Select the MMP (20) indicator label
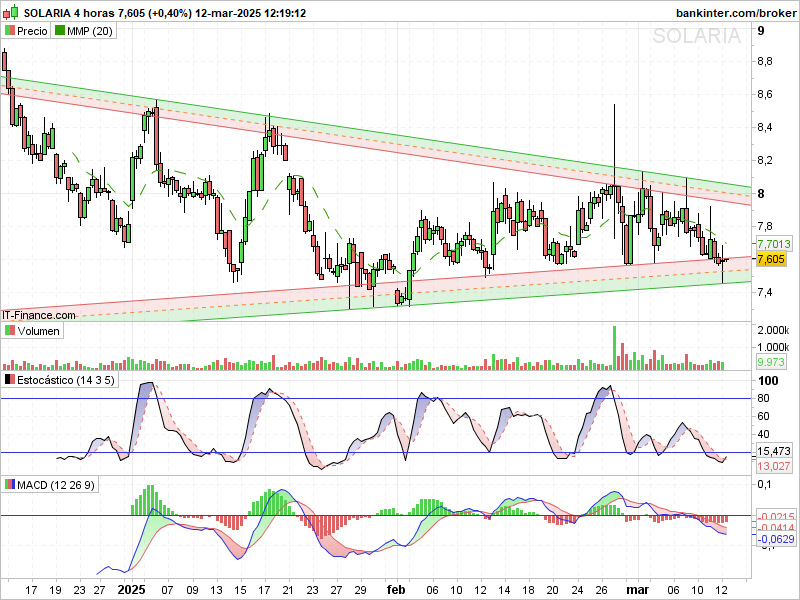Screen dimensions: 800x600 (90, 31)
